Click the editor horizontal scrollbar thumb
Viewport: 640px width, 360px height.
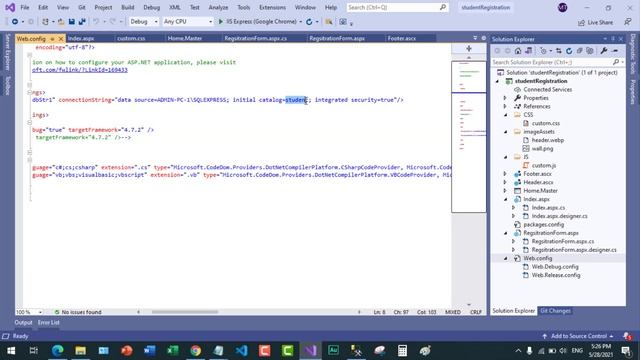point(185,312)
